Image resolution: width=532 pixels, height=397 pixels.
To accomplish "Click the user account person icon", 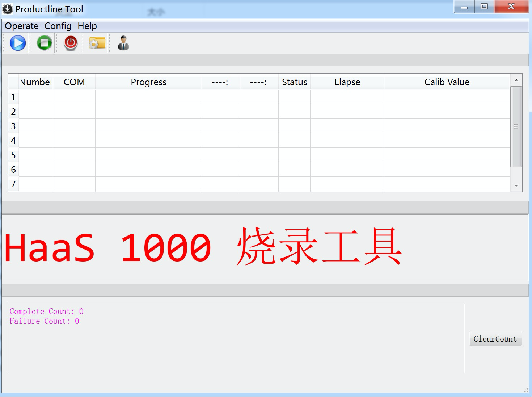I will (x=123, y=43).
